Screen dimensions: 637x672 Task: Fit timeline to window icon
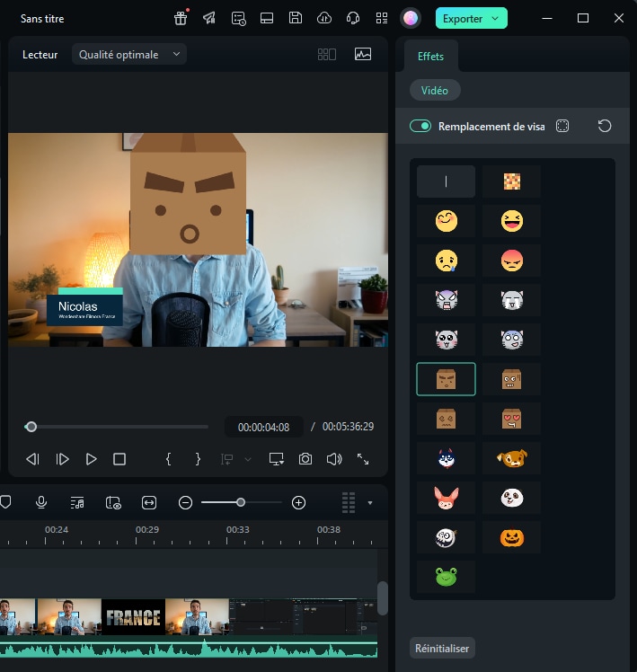149,503
